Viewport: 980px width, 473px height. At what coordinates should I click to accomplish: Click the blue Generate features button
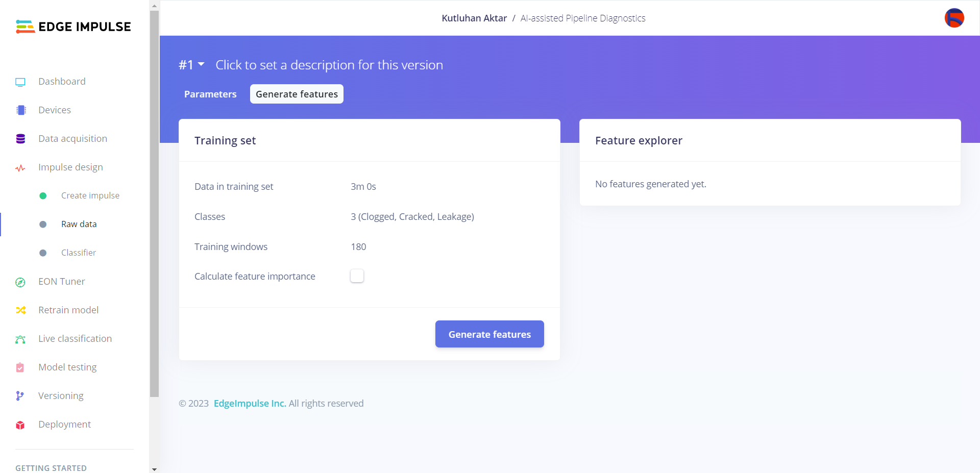[489, 334]
